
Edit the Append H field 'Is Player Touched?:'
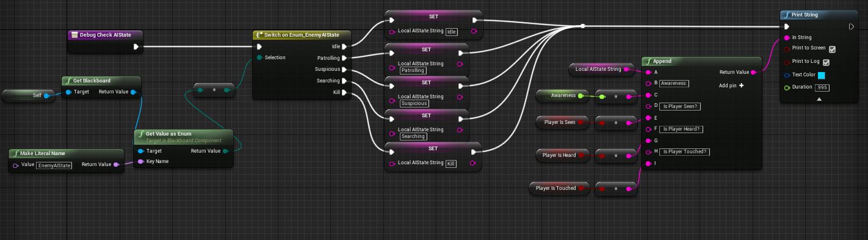click(685, 151)
